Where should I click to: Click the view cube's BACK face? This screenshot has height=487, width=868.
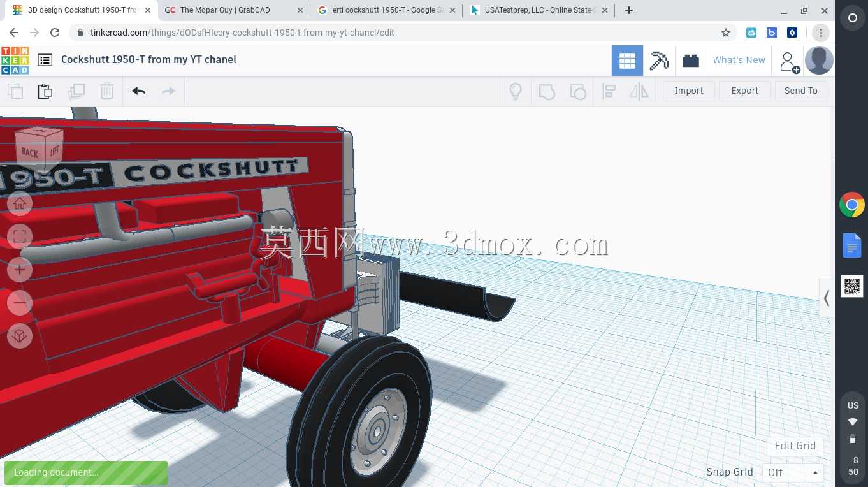tap(30, 152)
